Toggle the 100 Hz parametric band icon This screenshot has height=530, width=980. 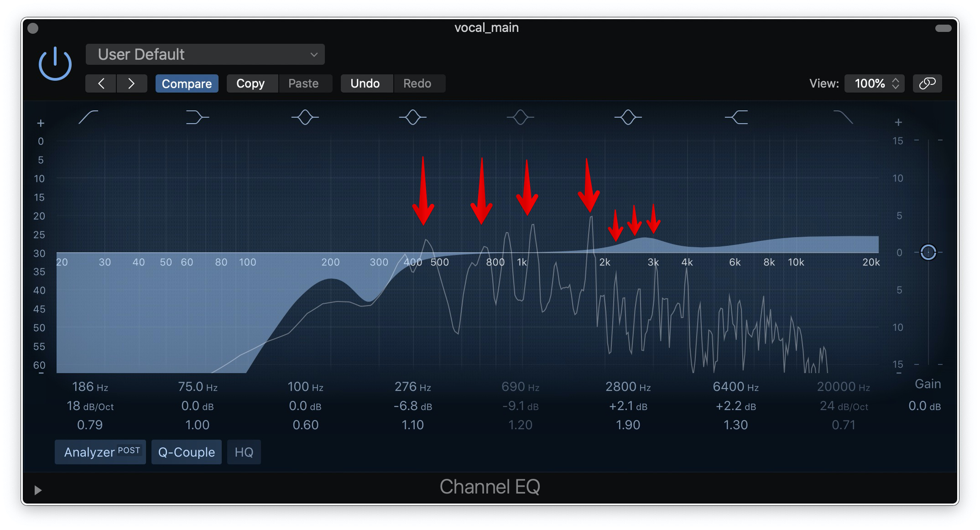click(x=305, y=117)
